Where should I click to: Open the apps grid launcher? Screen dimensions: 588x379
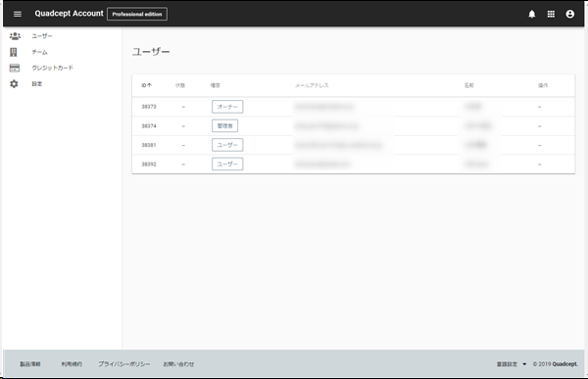(x=551, y=15)
